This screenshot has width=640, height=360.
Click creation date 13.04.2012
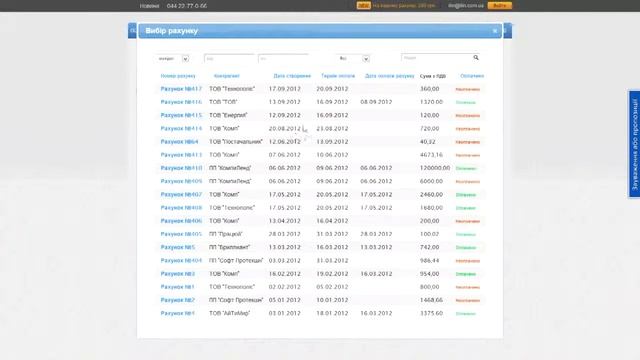[284, 221]
